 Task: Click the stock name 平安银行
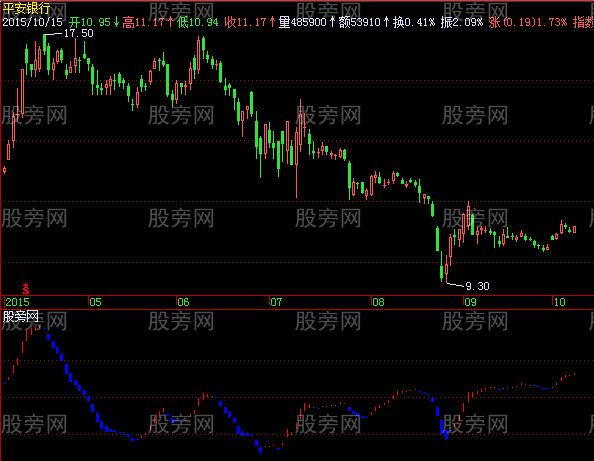(x=26, y=9)
